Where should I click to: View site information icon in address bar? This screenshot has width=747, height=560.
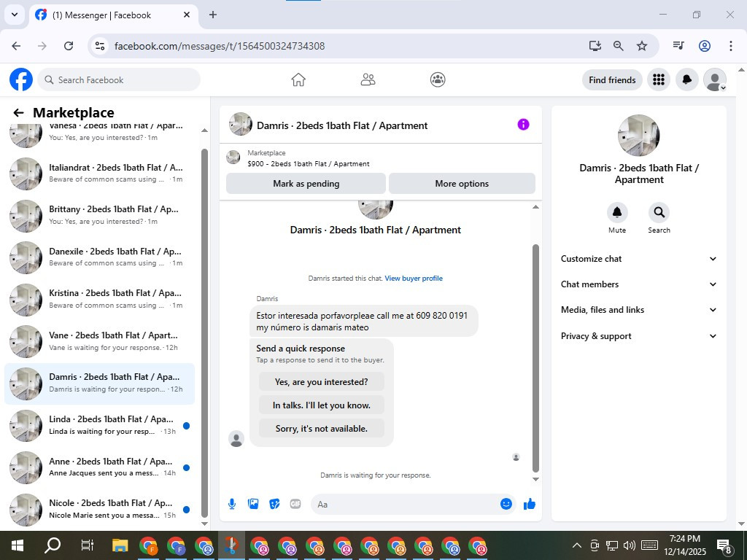coord(99,46)
